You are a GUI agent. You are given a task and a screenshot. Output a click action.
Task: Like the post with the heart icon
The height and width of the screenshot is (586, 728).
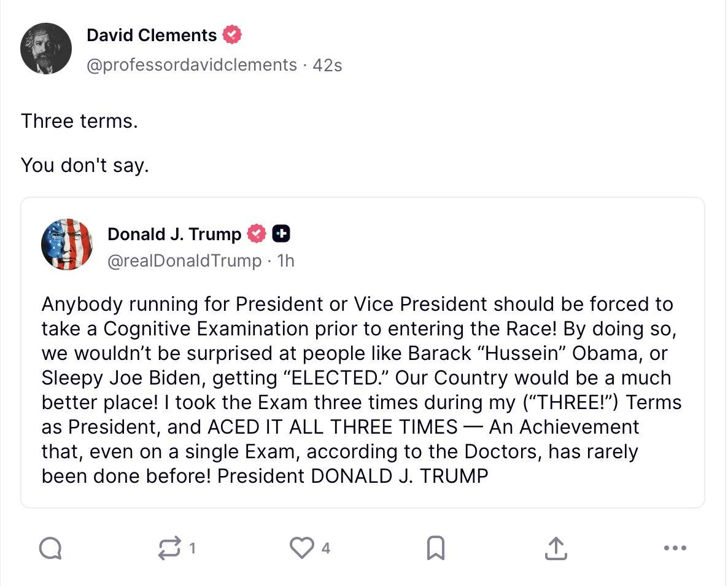[302, 549]
